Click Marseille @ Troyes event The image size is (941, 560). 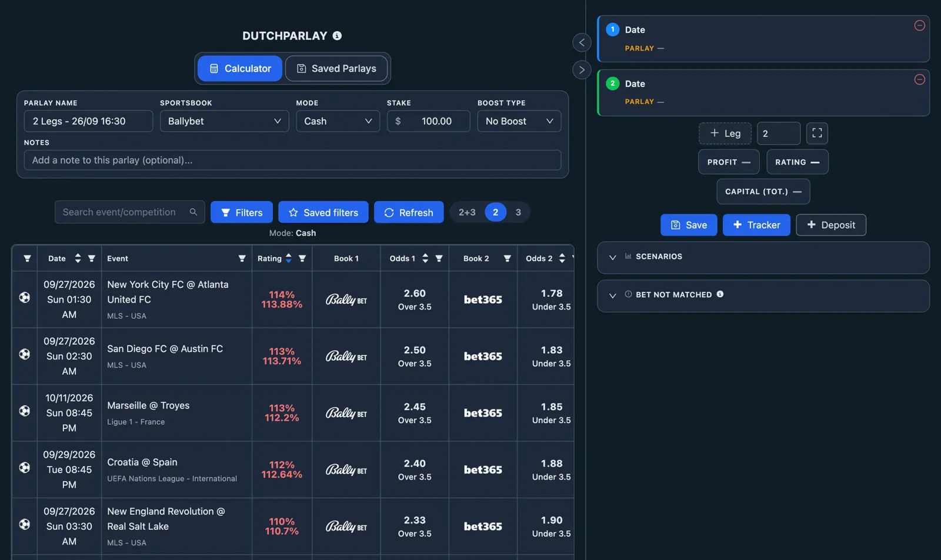tap(148, 405)
